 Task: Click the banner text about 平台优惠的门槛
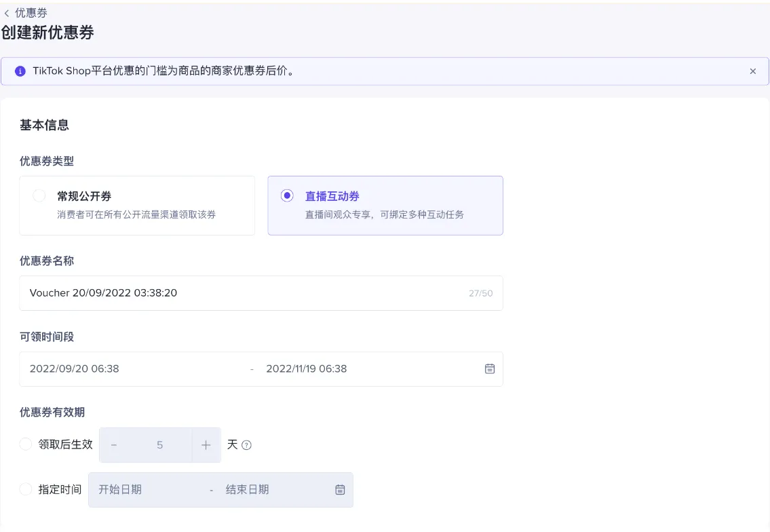click(x=164, y=71)
